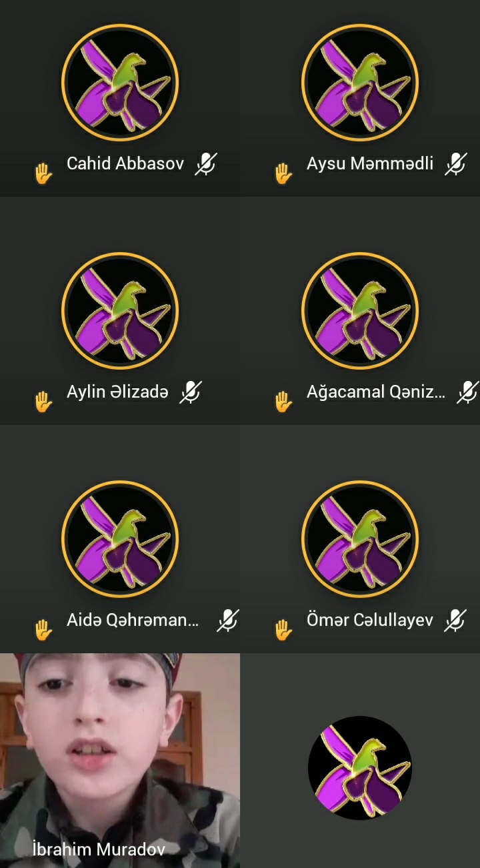Image resolution: width=480 pixels, height=868 pixels.
Task: Click the muted microphone icon beside Cahid Abbasov
Action: click(206, 164)
